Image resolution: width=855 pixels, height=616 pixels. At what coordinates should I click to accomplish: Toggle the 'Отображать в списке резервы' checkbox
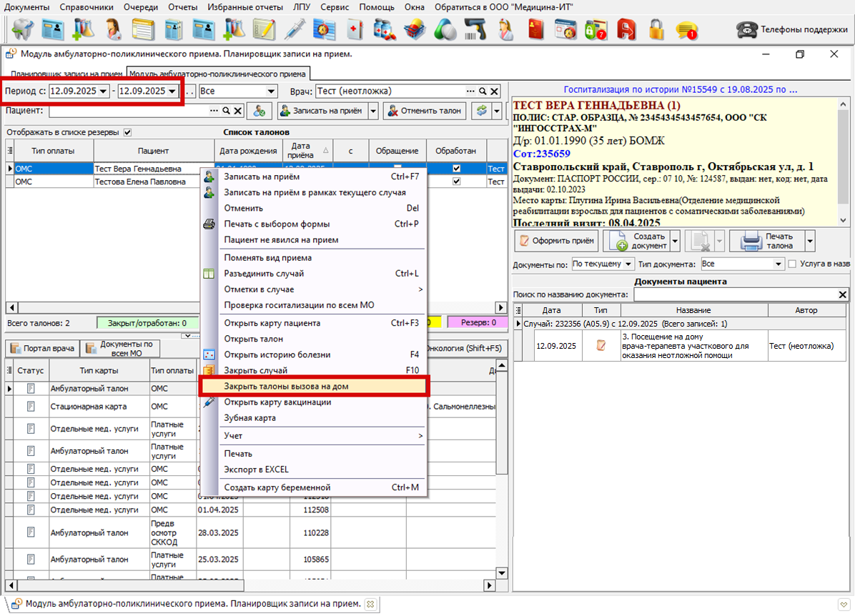pos(127,132)
